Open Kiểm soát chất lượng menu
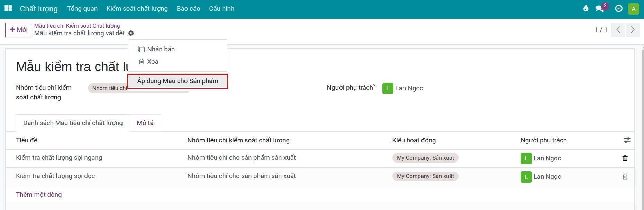644x210 pixels. (x=137, y=9)
